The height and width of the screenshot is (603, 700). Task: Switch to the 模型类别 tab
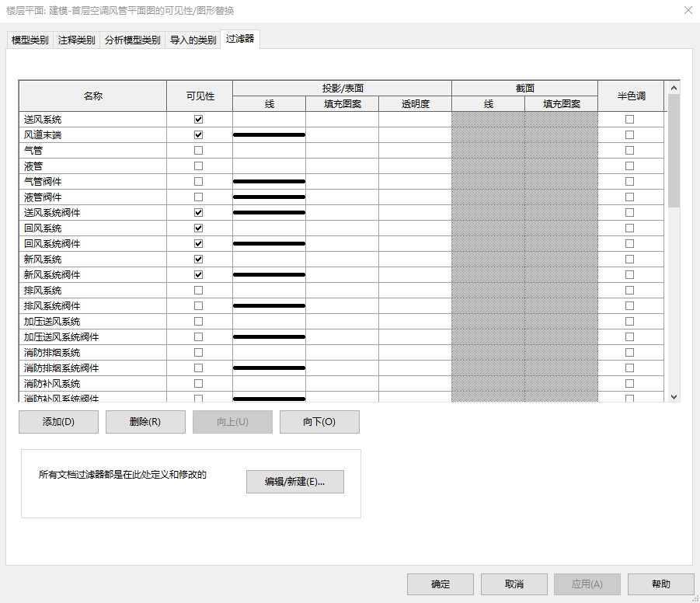30,40
